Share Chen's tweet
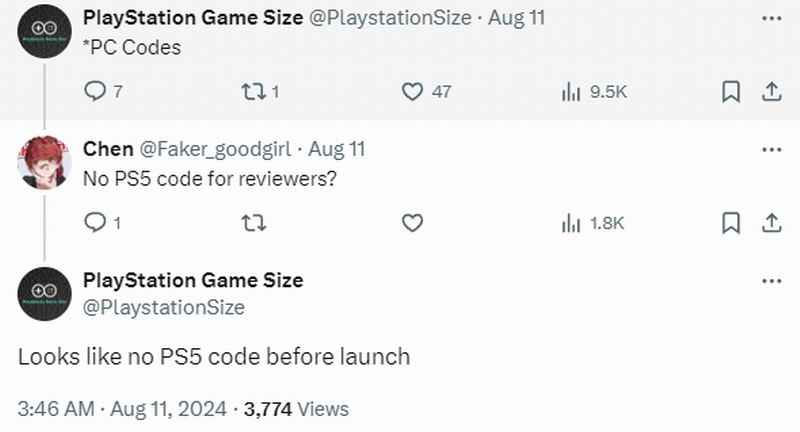Viewport: 800px width, 432px height. point(771,223)
